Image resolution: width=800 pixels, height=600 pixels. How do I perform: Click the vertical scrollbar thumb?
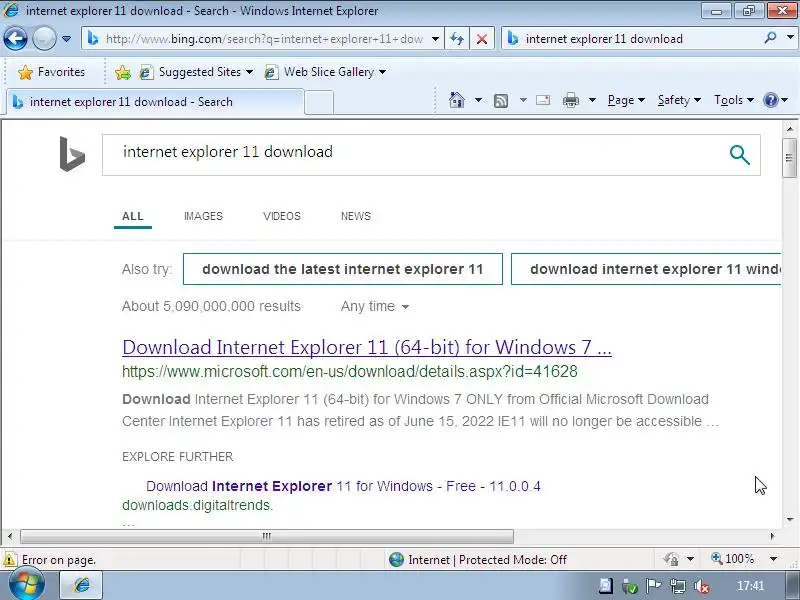(x=790, y=158)
